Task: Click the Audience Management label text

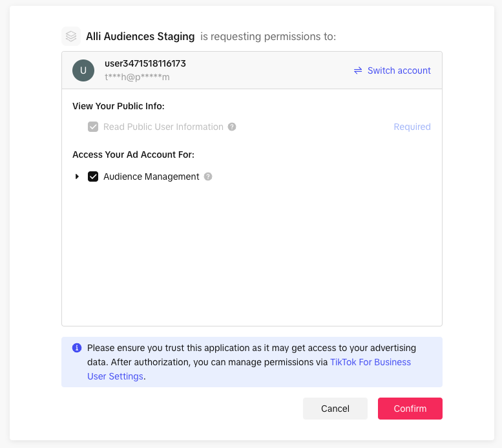Action: click(151, 176)
